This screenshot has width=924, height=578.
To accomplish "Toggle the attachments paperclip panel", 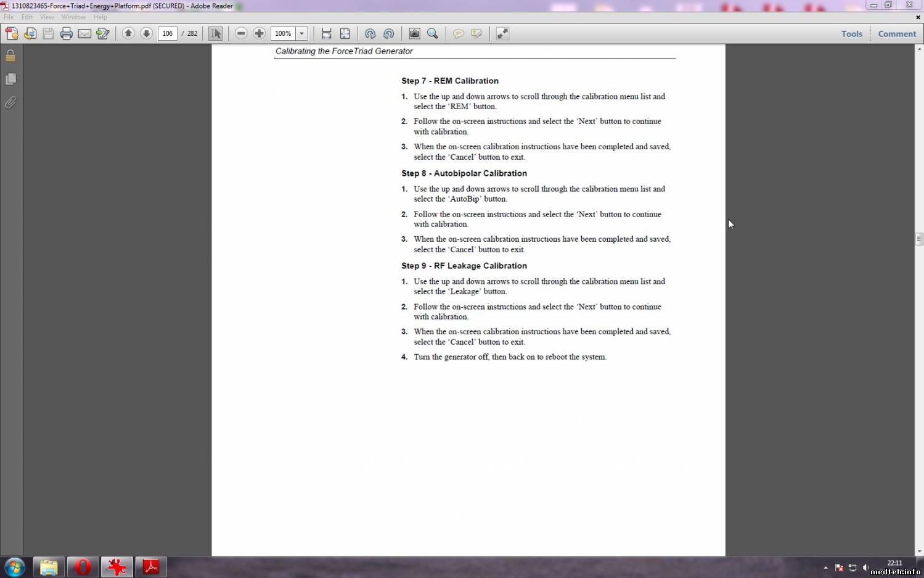I will 10,102.
